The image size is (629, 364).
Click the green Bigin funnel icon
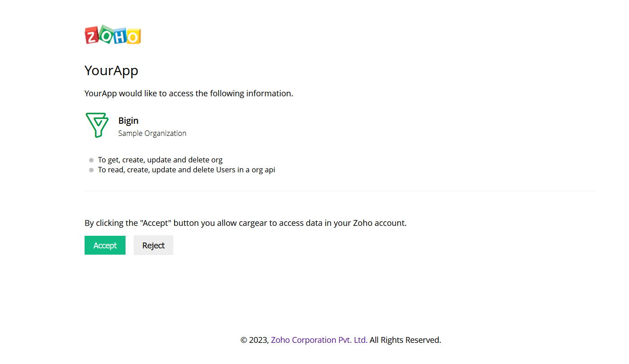click(97, 125)
